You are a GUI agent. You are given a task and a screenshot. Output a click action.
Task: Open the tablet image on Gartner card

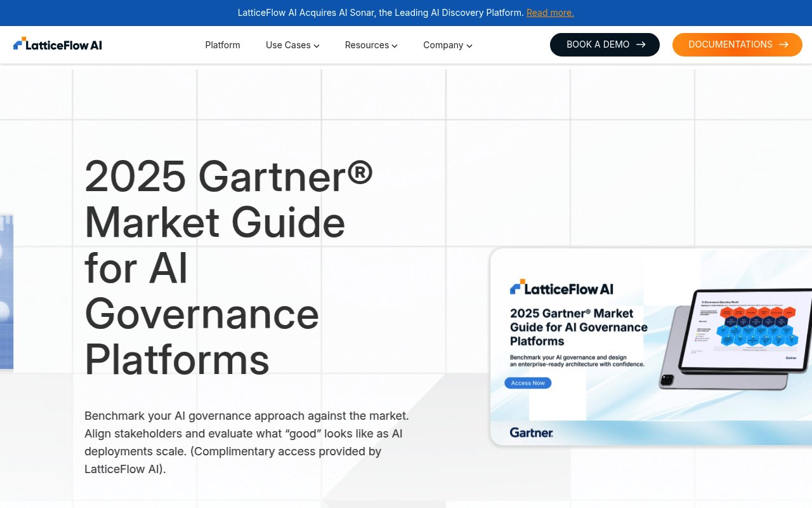[736, 338]
